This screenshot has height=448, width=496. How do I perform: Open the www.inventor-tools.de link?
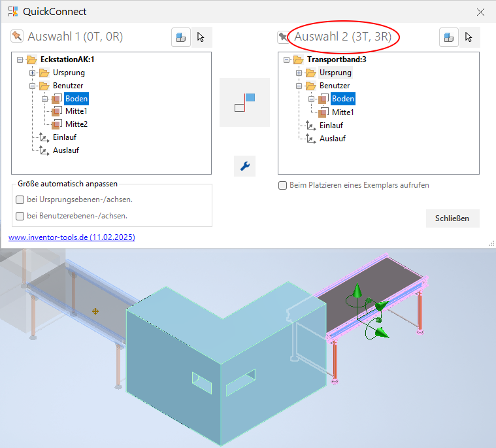click(x=71, y=237)
